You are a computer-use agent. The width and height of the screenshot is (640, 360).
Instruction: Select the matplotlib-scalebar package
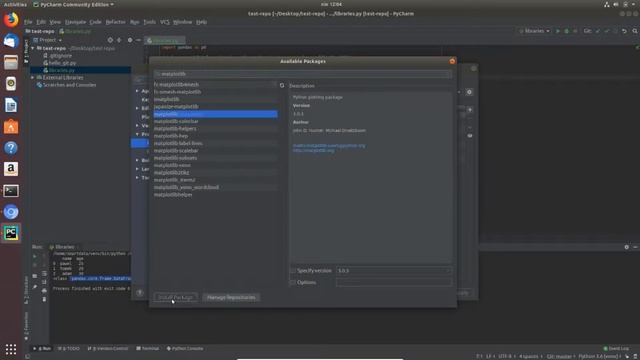tap(216, 151)
